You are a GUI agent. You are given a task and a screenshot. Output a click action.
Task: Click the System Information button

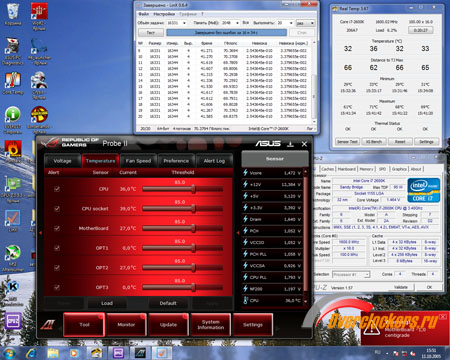click(x=210, y=324)
